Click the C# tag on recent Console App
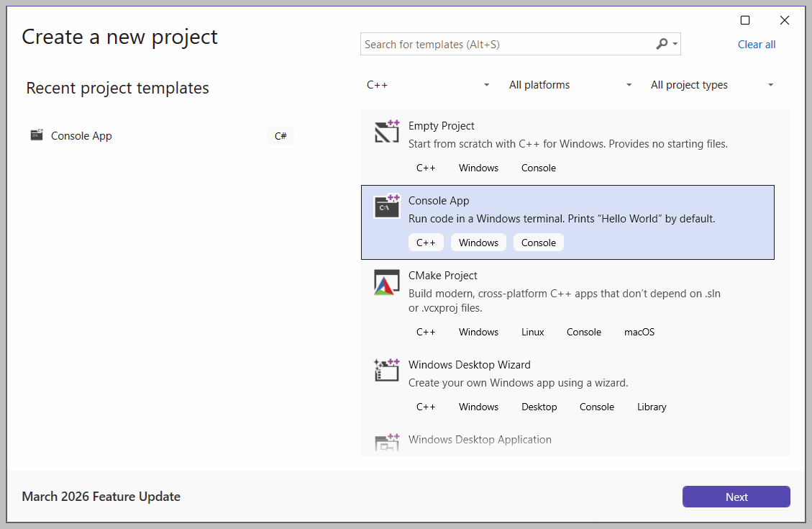The image size is (812, 529). tap(280, 136)
